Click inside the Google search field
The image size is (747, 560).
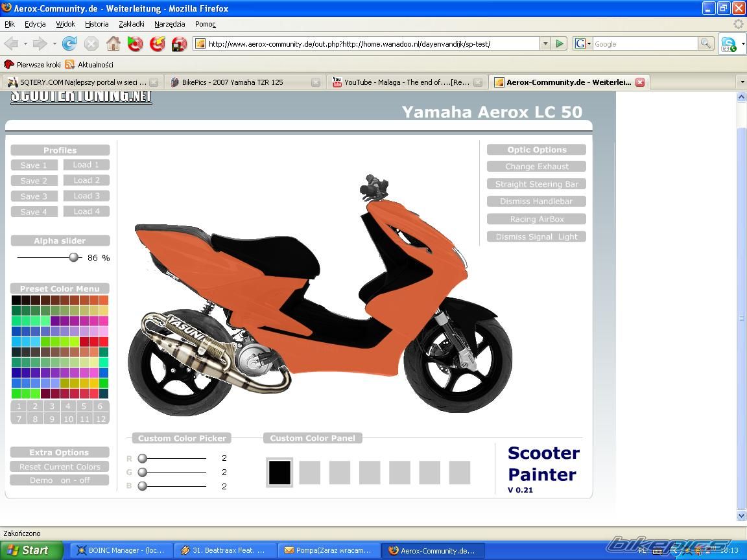(x=645, y=44)
